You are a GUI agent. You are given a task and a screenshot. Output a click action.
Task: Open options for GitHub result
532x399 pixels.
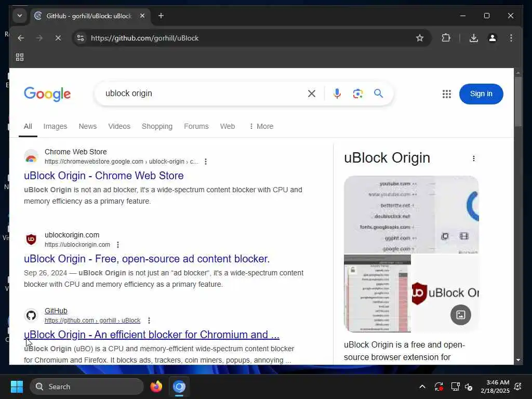[149, 320]
